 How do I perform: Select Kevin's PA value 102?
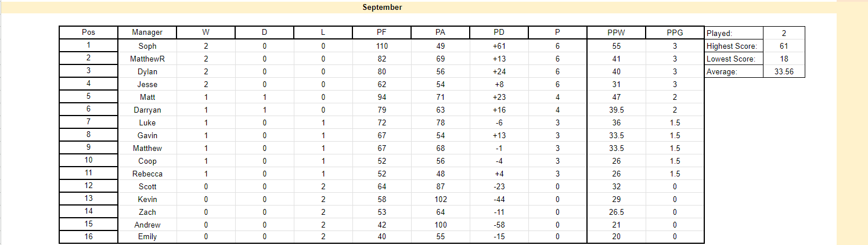tap(440, 199)
